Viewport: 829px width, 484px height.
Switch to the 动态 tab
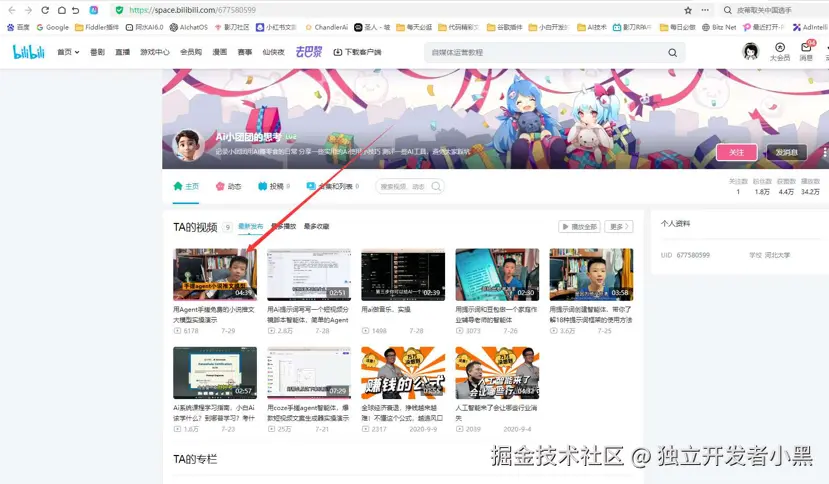click(x=228, y=186)
